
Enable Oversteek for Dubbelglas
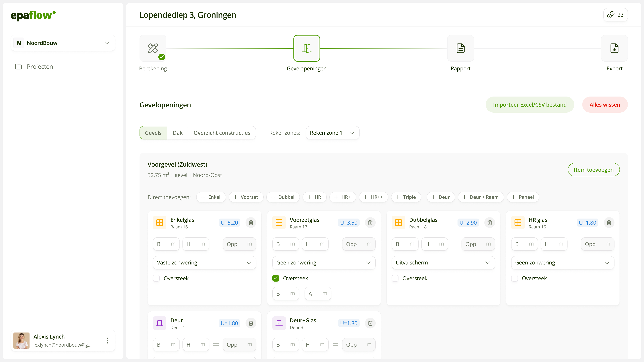coord(395,278)
